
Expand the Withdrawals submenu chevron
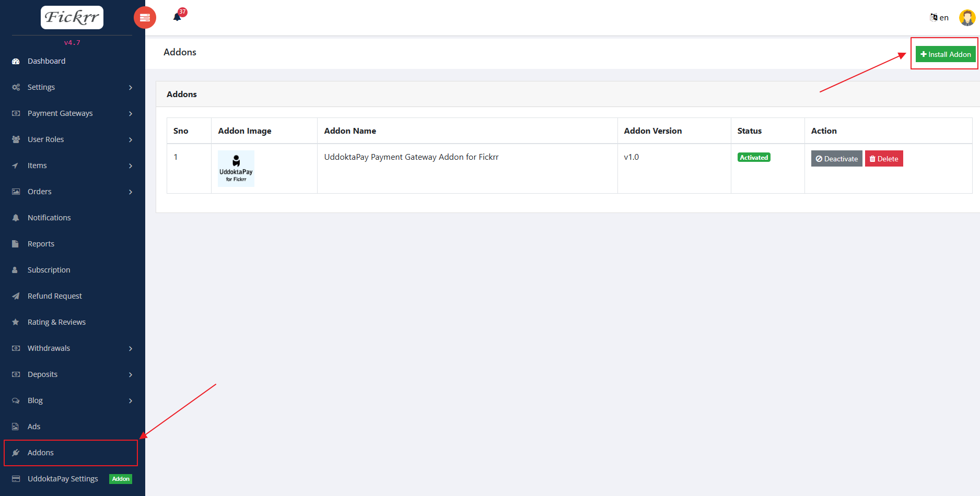click(x=130, y=348)
